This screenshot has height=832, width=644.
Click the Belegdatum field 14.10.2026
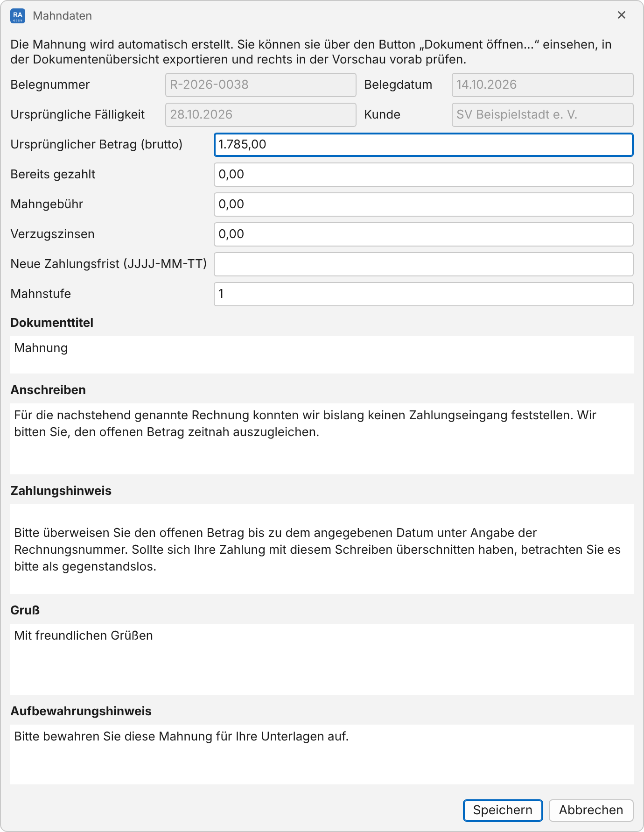543,85
